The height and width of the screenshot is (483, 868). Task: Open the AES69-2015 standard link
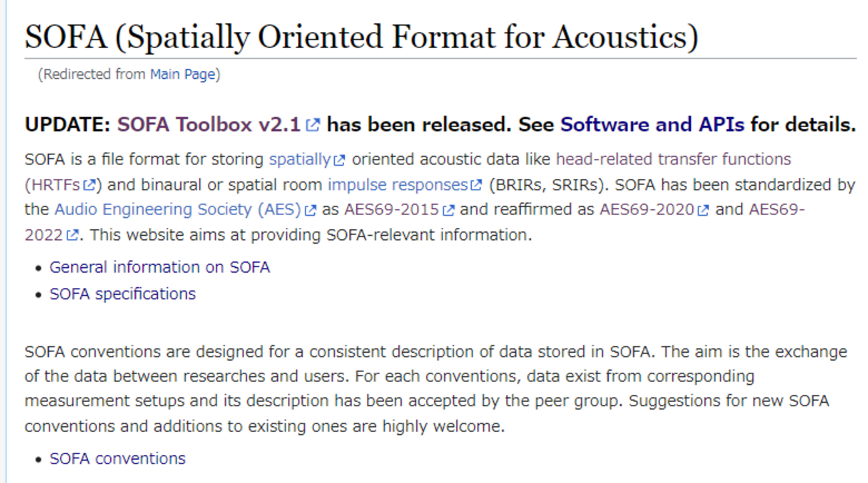[x=392, y=210]
